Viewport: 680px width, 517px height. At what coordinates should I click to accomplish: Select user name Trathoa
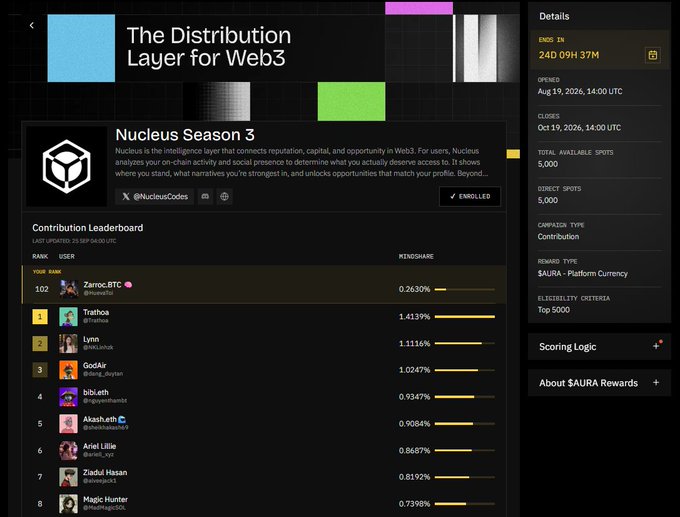[x=96, y=312]
